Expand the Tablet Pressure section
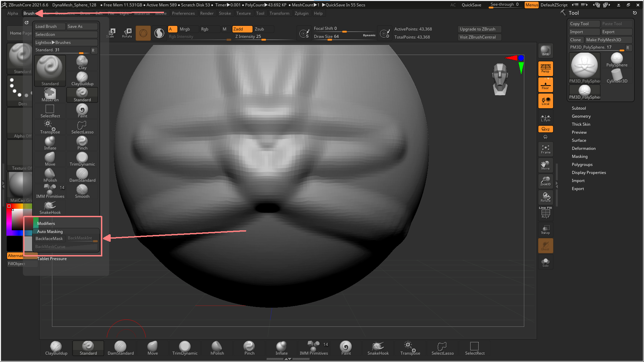 [x=52, y=259]
